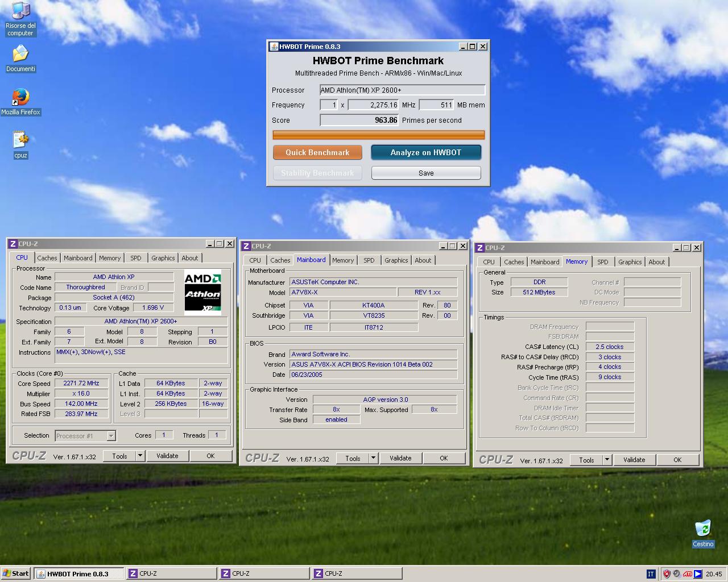The height and width of the screenshot is (582, 728).
Task: Click the orange benchmark progress bar
Action: [379, 135]
